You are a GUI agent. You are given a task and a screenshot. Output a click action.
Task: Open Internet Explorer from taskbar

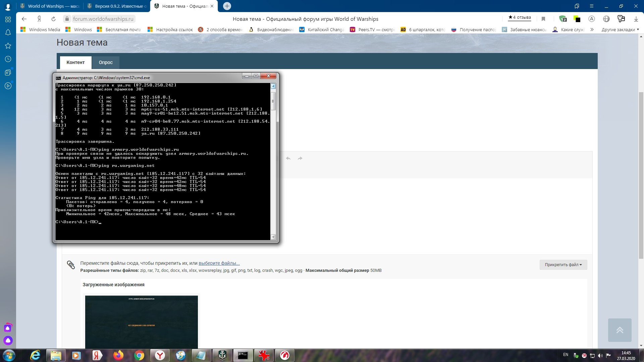(x=35, y=355)
